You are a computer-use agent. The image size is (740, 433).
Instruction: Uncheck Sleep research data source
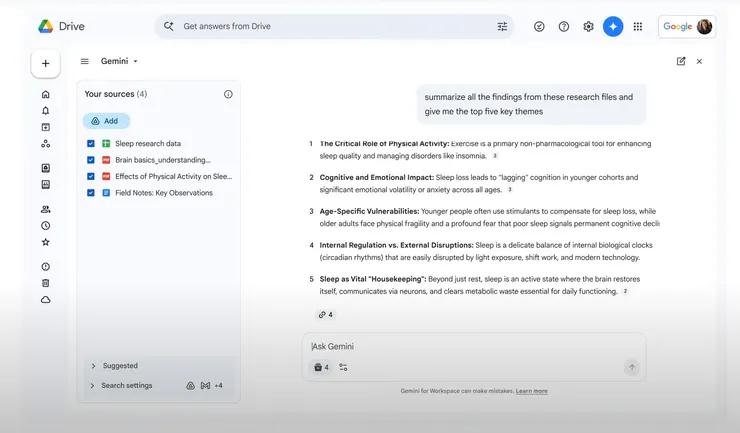(x=91, y=144)
